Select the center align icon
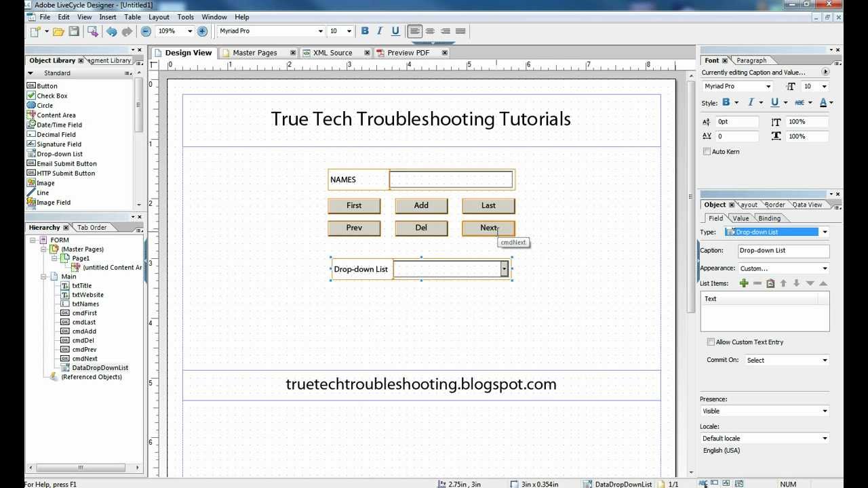Viewport: 868px width, 488px height. coord(430,31)
